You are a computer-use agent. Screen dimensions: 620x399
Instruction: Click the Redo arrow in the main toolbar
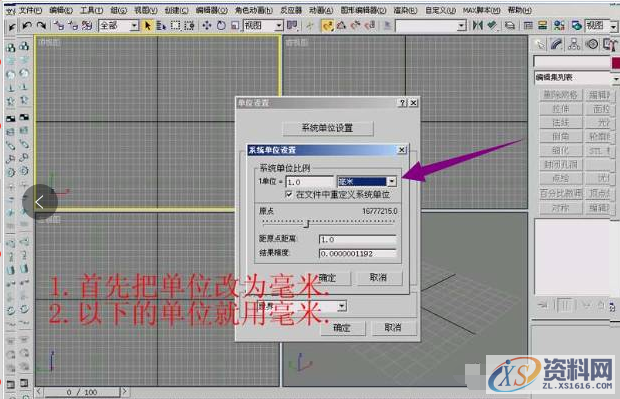(x=41, y=26)
